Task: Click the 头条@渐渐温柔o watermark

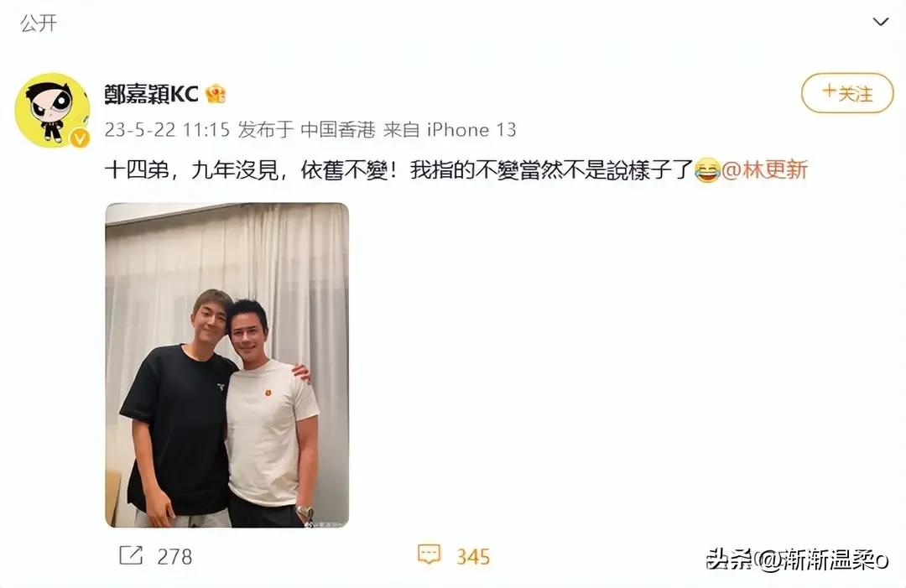Action: click(798, 559)
